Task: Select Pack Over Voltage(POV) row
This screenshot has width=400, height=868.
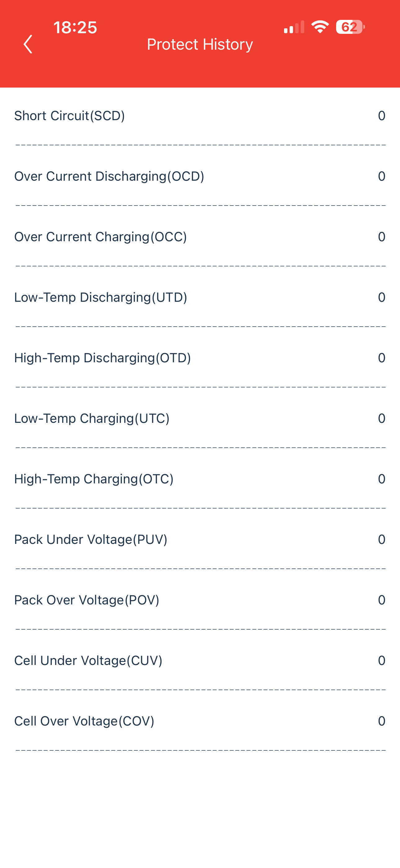Action: [x=200, y=600]
